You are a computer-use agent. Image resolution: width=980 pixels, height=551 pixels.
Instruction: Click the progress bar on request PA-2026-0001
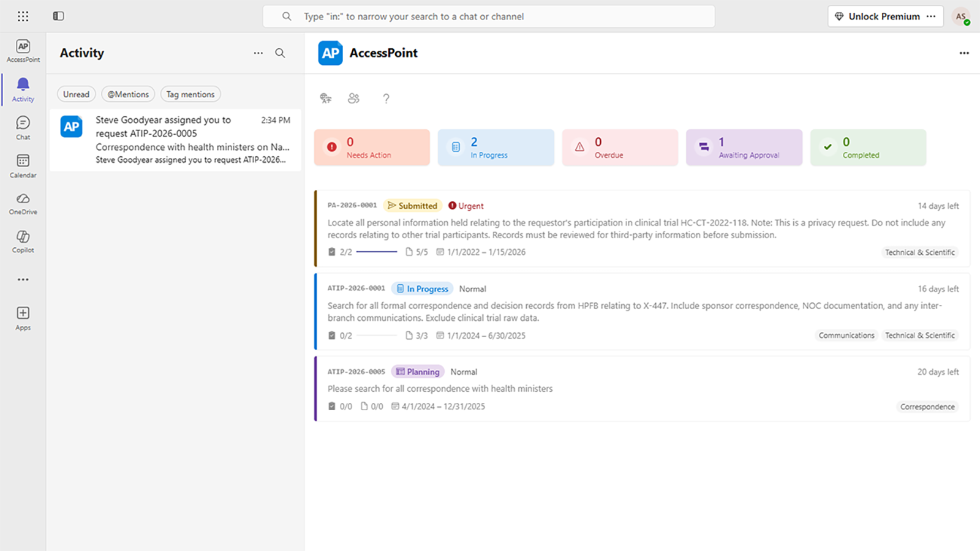coord(375,252)
